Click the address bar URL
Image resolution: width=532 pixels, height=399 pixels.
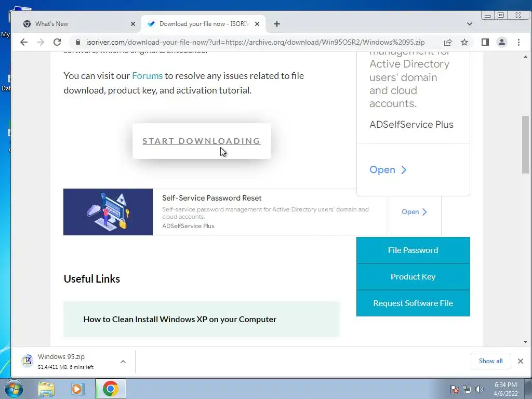tap(255, 42)
